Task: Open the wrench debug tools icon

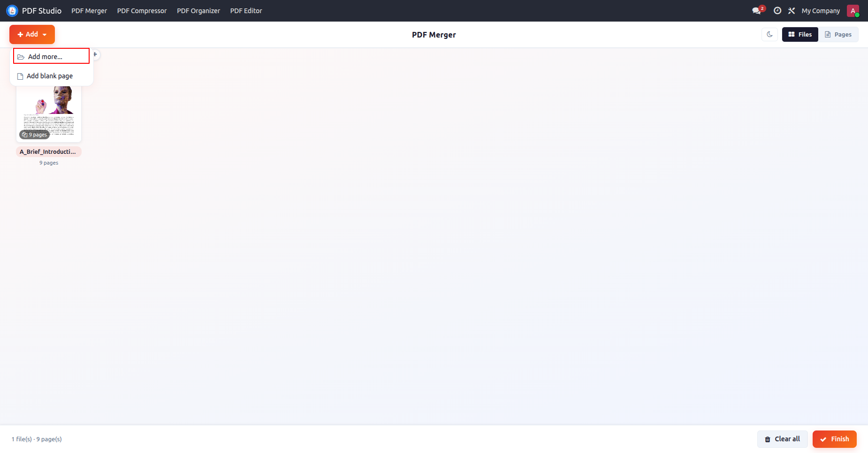Action: 792,11
